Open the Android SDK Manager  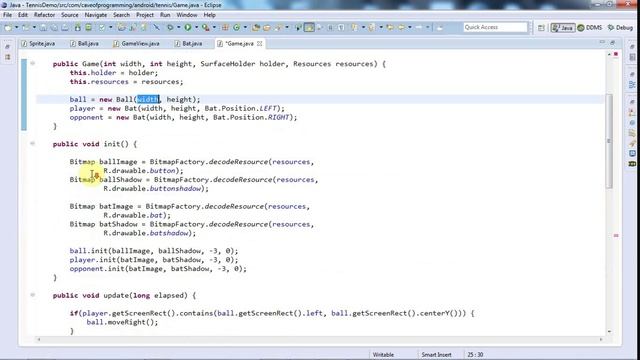(77, 28)
